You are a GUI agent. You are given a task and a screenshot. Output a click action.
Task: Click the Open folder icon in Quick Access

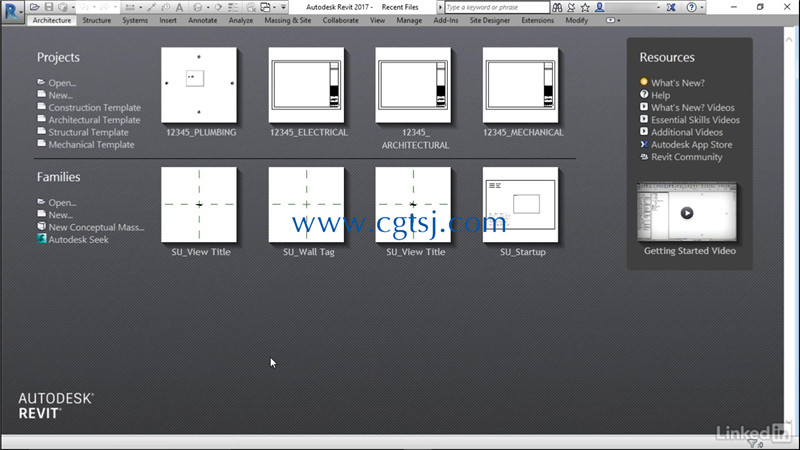(34, 7)
